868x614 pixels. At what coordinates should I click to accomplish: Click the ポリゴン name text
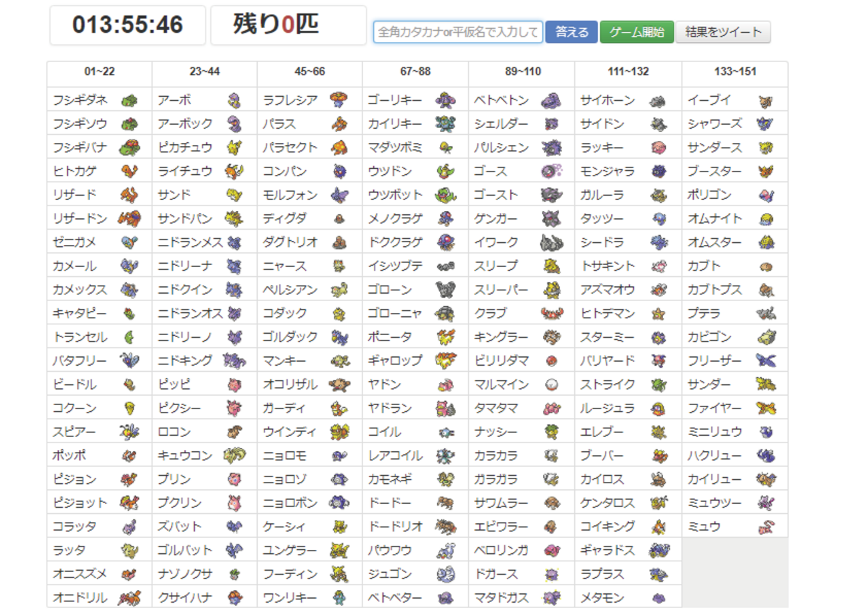tap(710, 195)
